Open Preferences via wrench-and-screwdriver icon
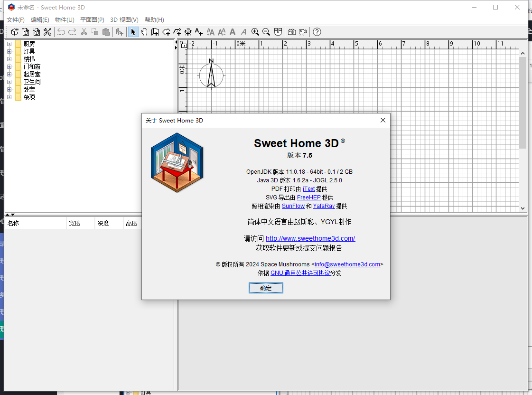The width and height of the screenshot is (532, 395). pos(47,32)
